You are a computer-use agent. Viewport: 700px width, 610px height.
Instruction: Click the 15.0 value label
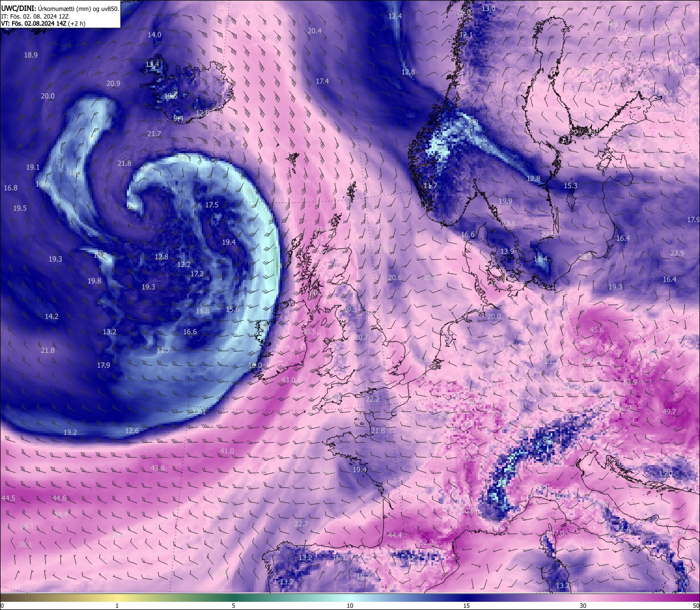[665, 473]
